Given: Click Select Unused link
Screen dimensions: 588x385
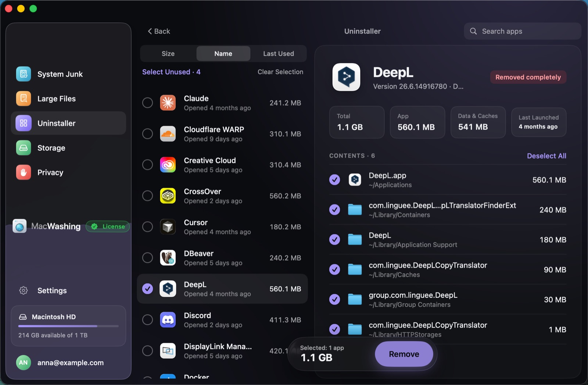Looking at the screenshot, I should tap(171, 72).
